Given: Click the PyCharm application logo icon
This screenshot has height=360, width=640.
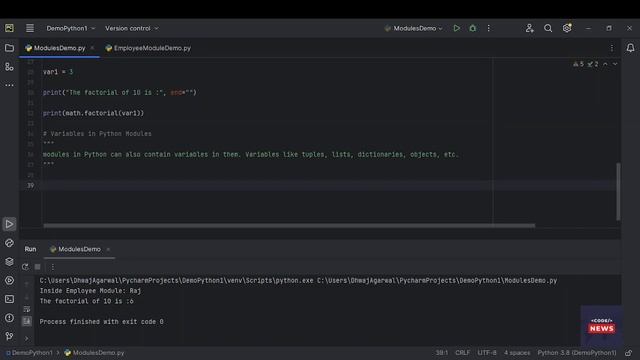Looking at the screenshot, I should 9,28.
